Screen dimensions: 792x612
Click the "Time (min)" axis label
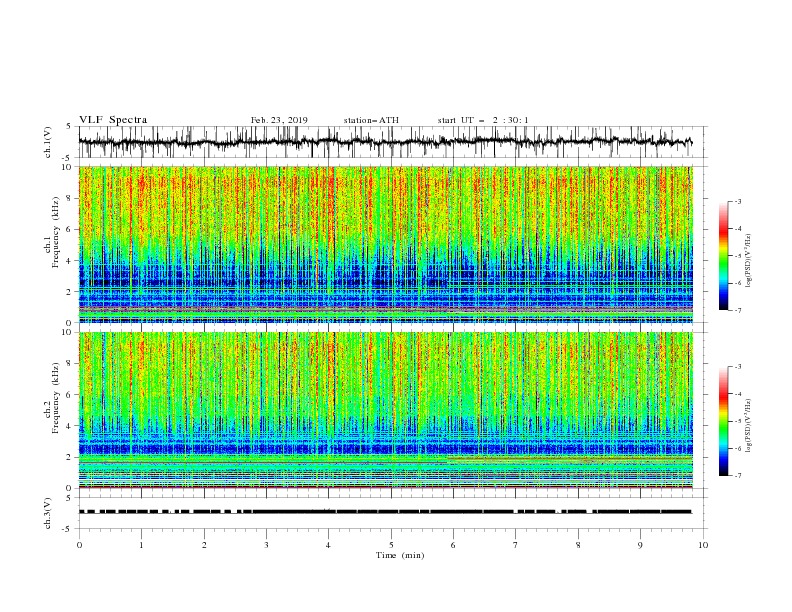click(x=400, y=555)
